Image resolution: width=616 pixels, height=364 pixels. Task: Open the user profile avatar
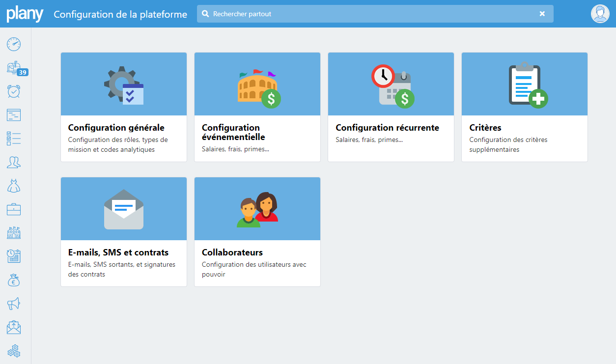(600, 14)
